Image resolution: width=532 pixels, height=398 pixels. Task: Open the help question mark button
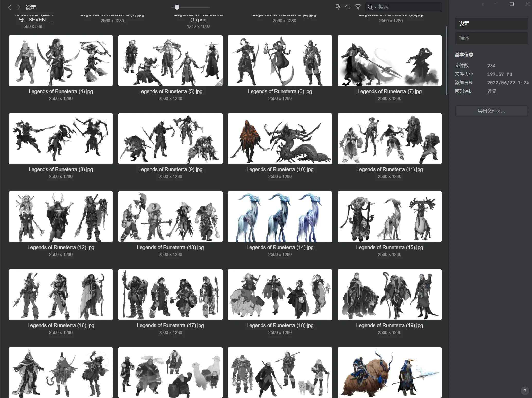pyautogui.click(x=525, y=391)
